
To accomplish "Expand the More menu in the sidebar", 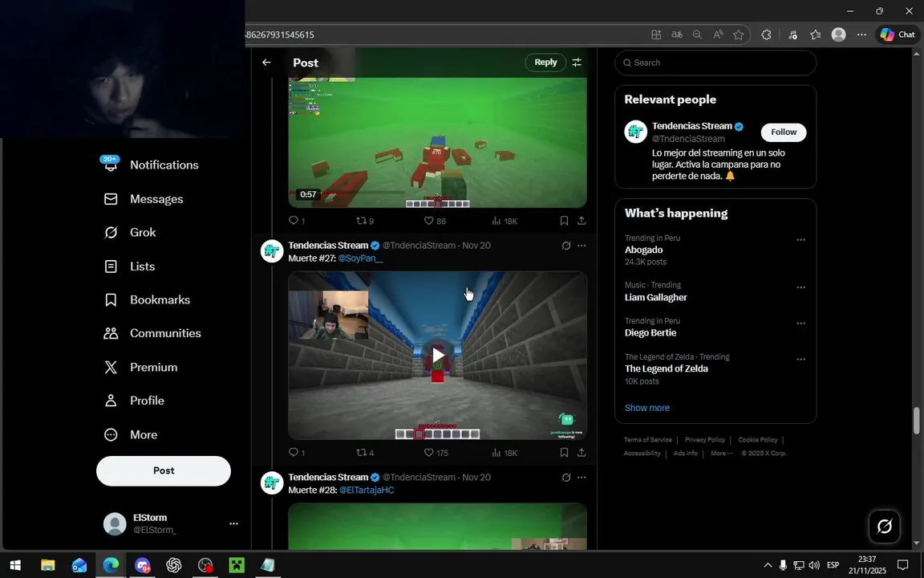I will (130, 434).
